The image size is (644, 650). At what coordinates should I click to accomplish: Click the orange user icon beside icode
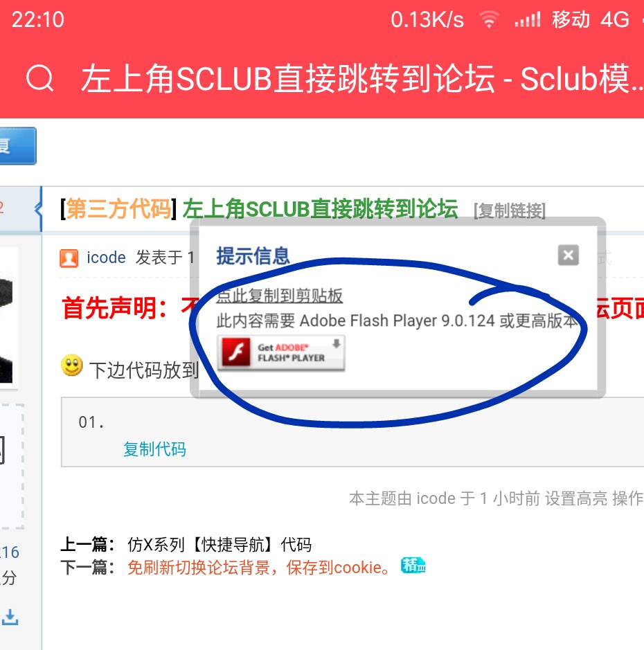click(x=69, y=258)
